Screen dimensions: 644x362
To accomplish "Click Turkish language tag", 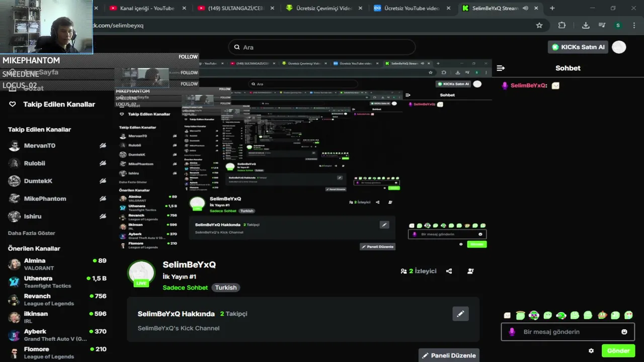I will [226, 288].
